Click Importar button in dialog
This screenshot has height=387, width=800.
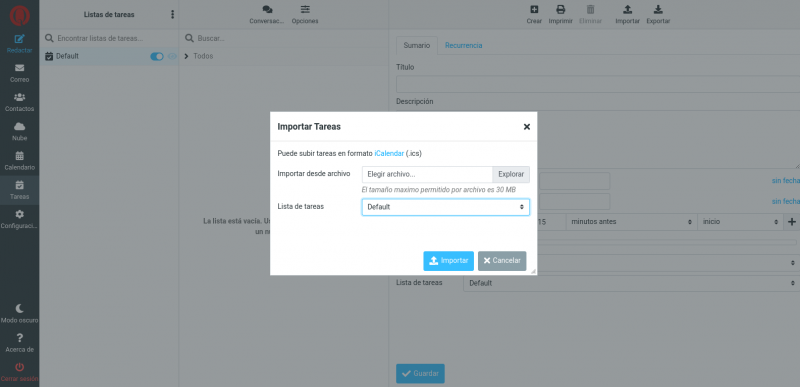pyautogui.click(x=448, y=261)
